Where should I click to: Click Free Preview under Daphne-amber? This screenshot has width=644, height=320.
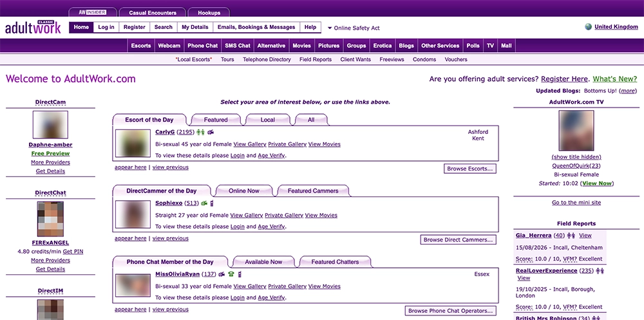50,154
